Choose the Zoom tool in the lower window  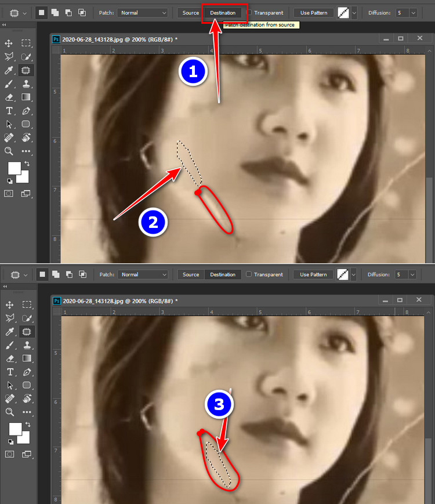click(x=10, y=412)
